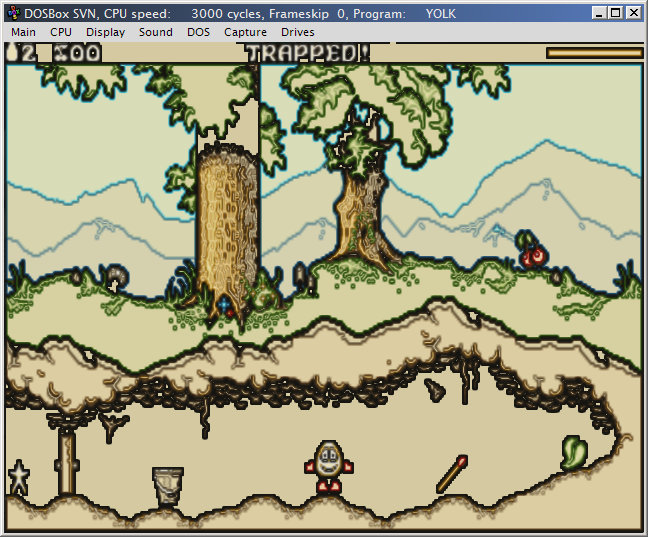Click the DOSBox icon in title bar
648x537 pixels.
coord(14,13)
